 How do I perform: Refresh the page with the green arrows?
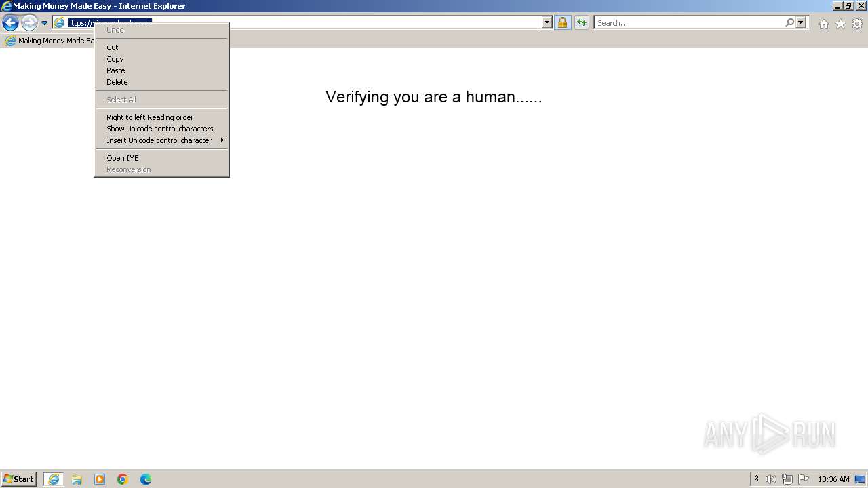582,23
